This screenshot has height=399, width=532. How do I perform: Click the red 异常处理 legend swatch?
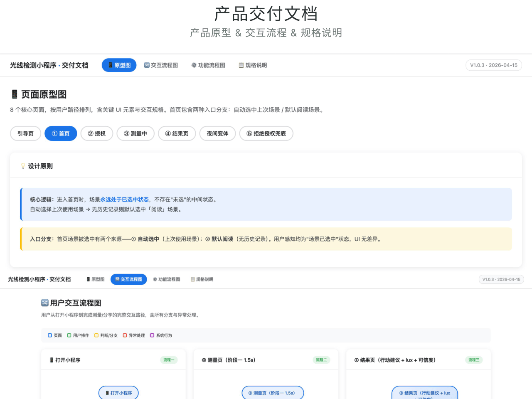pyautogui.click(x=125, y=335)
